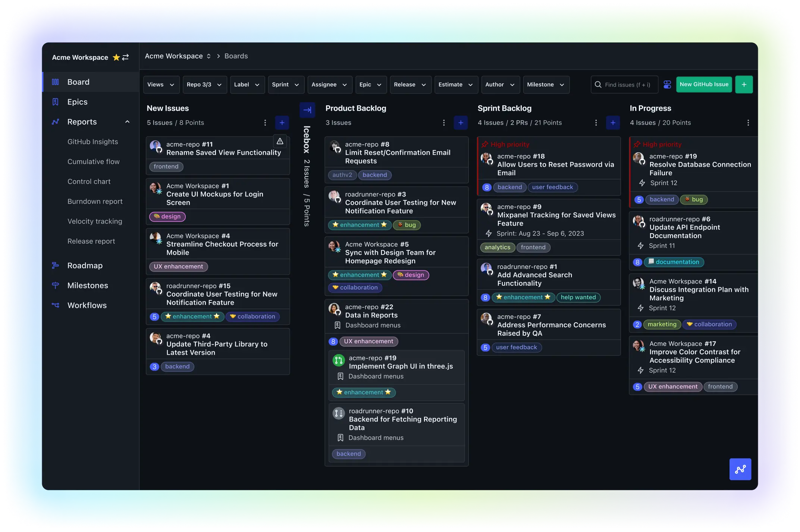The height and width of the screenshot is (532, 800).
Task: Click the New GitHub Issue button
Action: pyautogui.click(x=703, y=84)
